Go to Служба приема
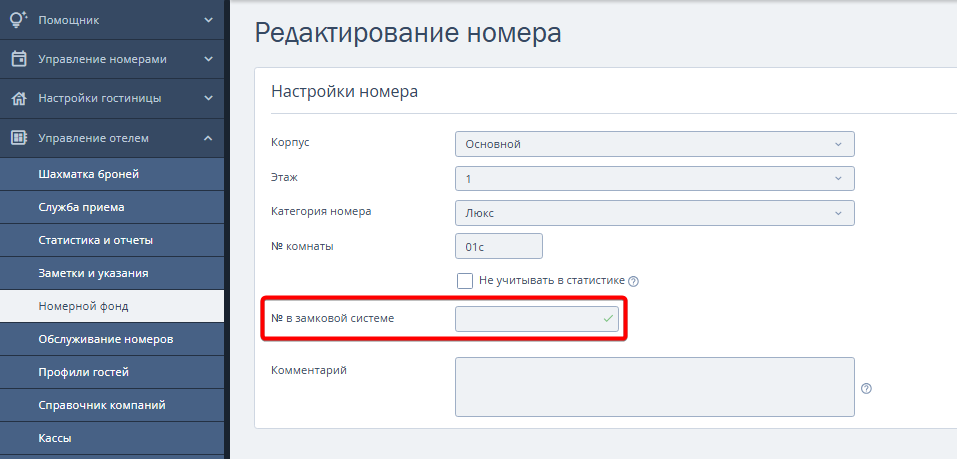The width and height of the screenshot is (957, 459). (x=81, y=207)
